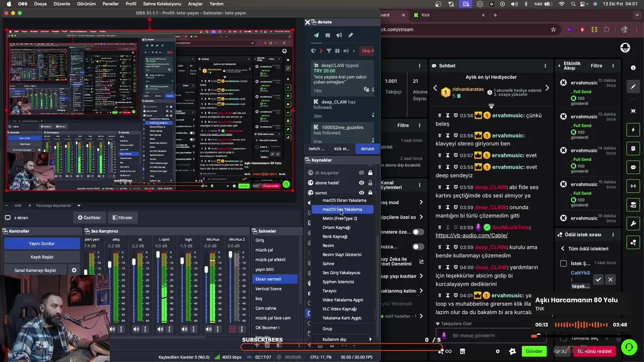The image size is (644, 362).
Task: Mute the Mic/Aux audio channel
Action: [x=208, y=329]
